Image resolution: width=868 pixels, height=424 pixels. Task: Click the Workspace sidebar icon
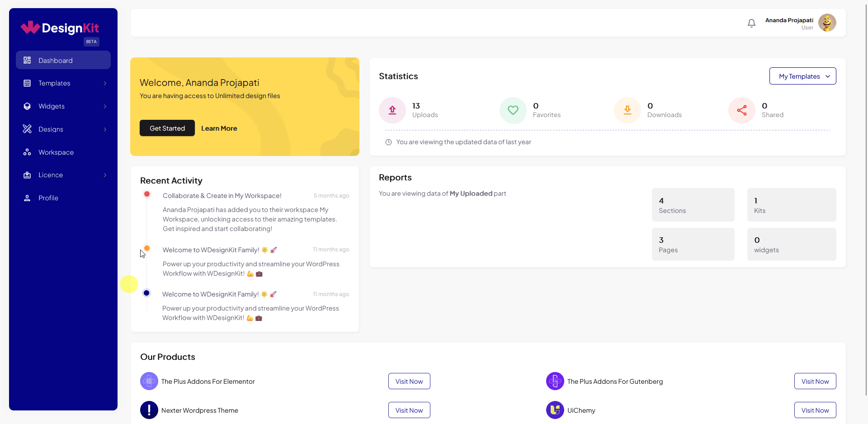click(27, 152)
